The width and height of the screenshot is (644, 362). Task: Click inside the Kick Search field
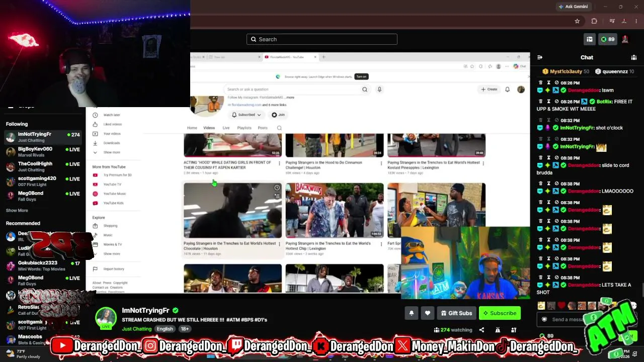(322, 39)
